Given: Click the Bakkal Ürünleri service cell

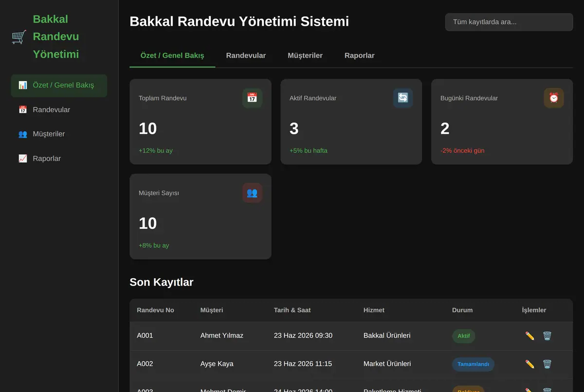Looking at the screenshot, I should [387, 336].
